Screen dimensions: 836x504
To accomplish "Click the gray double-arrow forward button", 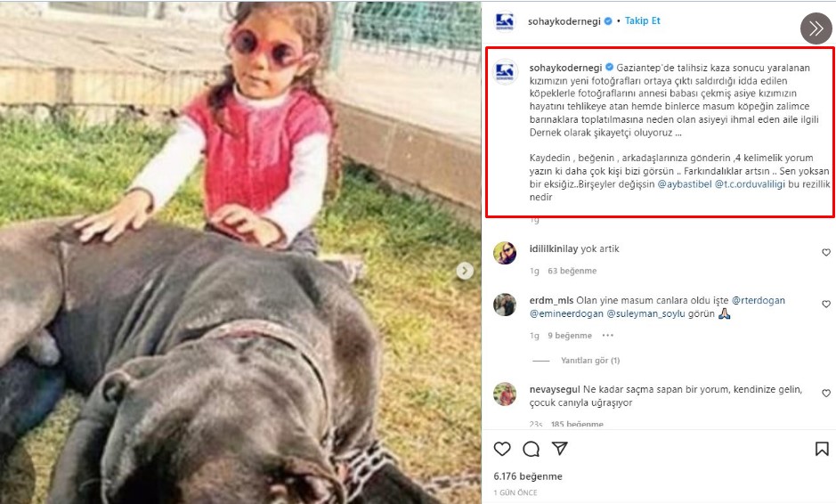I will point(816,28).
